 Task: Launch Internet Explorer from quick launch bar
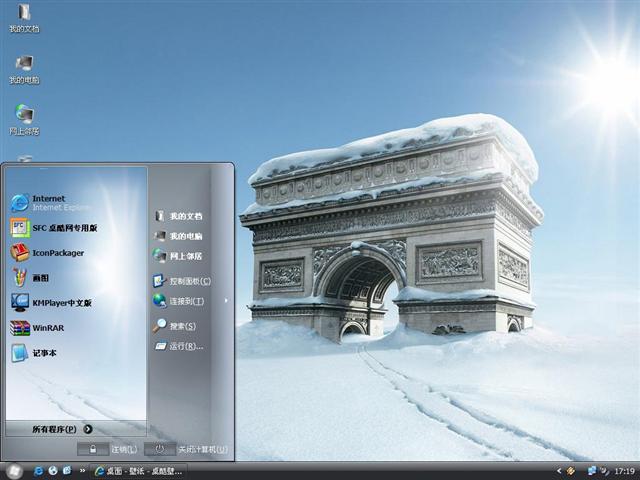pyautogui.click(x=38, y=471)
